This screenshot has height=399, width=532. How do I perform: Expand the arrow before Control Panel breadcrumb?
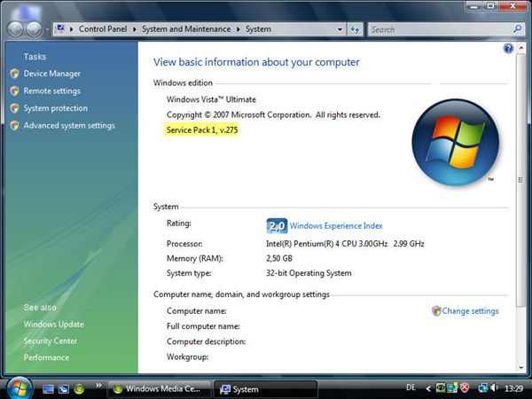[71, 29]
